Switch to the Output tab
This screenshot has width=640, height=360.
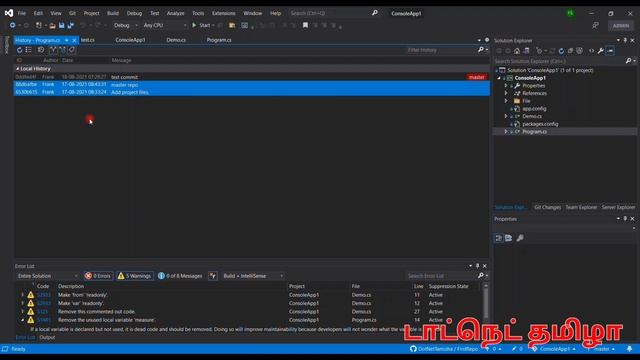coord(47,338)
